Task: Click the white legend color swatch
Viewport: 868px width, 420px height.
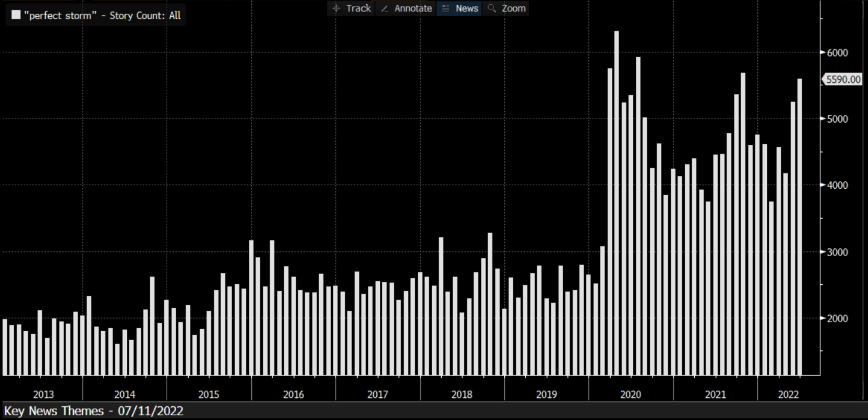Action: pos(16,15)
